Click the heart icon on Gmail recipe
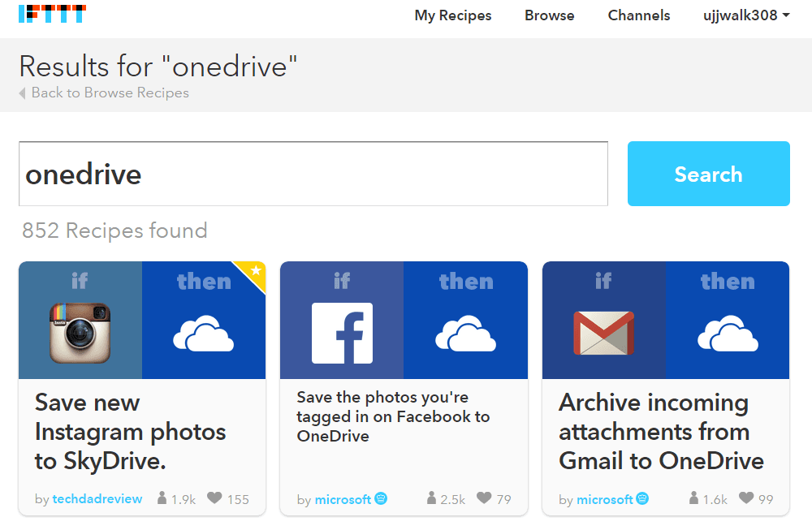The image size is (812, 530). [746, 498]
